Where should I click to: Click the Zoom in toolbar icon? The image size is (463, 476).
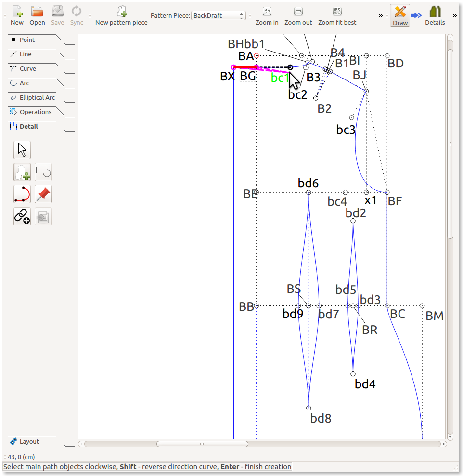click(x=267, y=15)
